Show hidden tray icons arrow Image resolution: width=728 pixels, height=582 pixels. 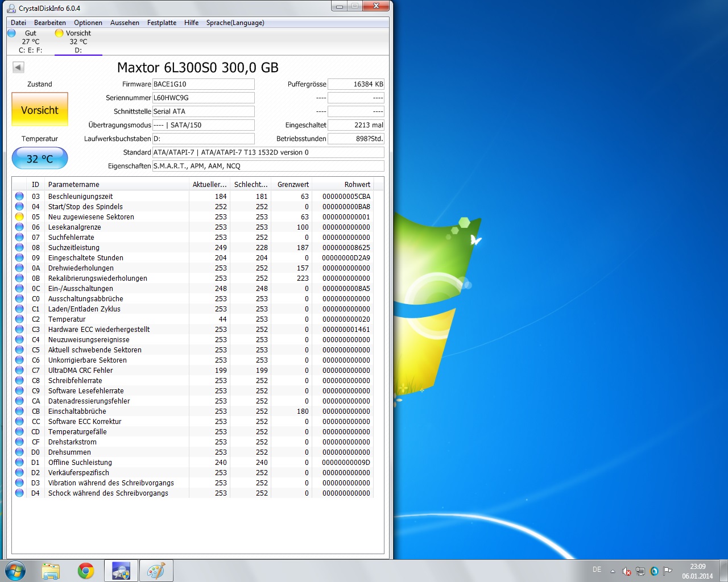pyautogui.click(x=613, y=571)
